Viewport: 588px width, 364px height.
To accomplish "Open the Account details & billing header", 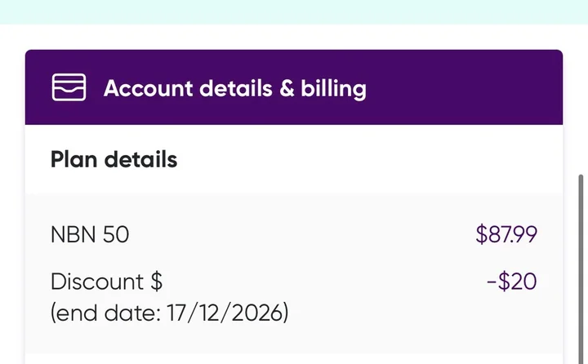I will (x=294, y=87).
